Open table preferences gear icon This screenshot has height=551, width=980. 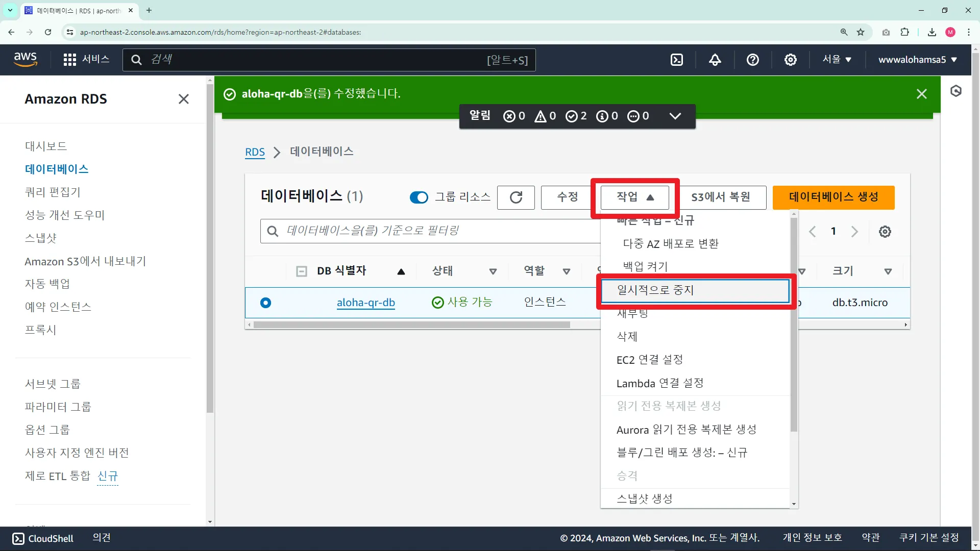coord(885,232)
